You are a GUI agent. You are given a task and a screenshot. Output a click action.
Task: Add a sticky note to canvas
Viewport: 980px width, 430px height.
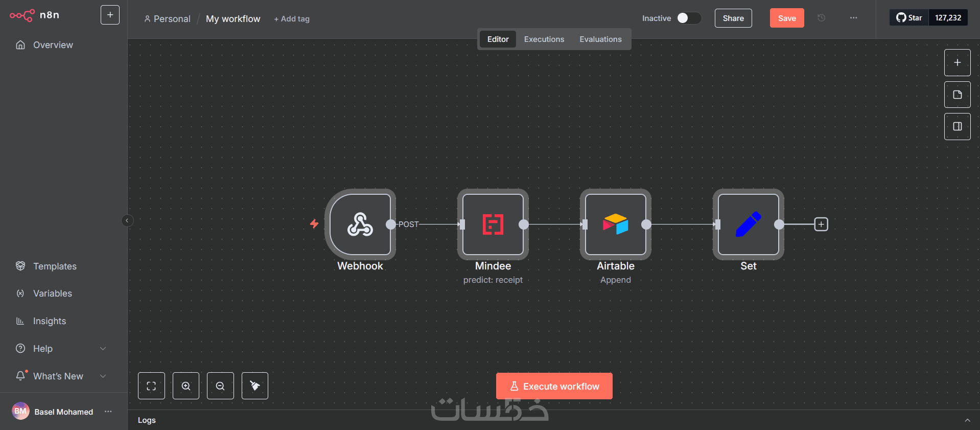958,95
